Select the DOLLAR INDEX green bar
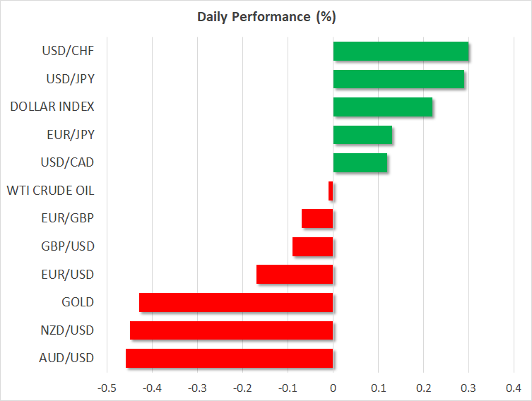532x401 pixels. [382, 107]
